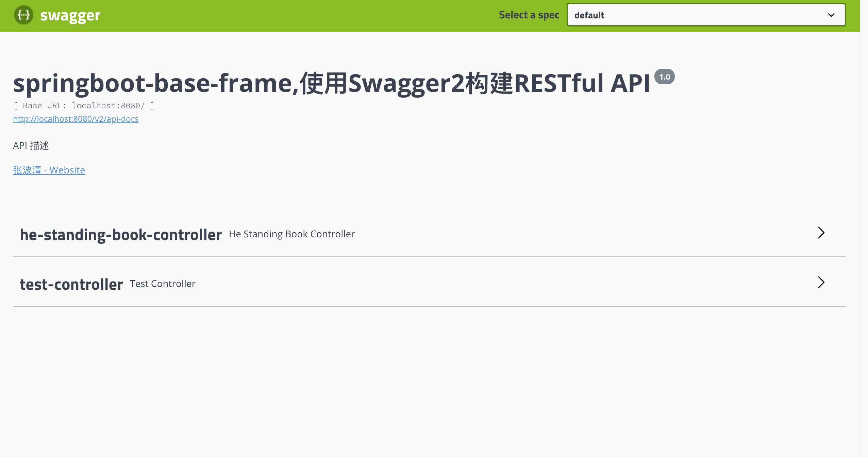The height and width of the screenshot is (457, 868).
Task: Click the Swagger logo icon
Action: (x=23, y=15)
